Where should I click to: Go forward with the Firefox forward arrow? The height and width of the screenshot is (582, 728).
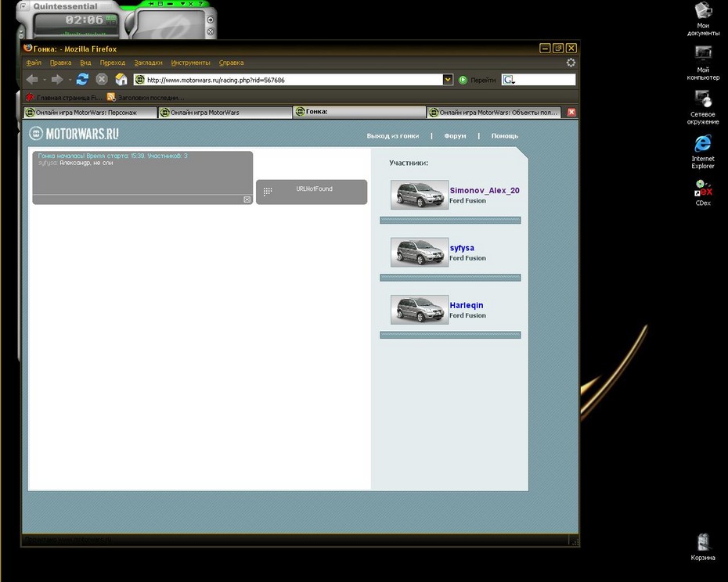(57, 80)
